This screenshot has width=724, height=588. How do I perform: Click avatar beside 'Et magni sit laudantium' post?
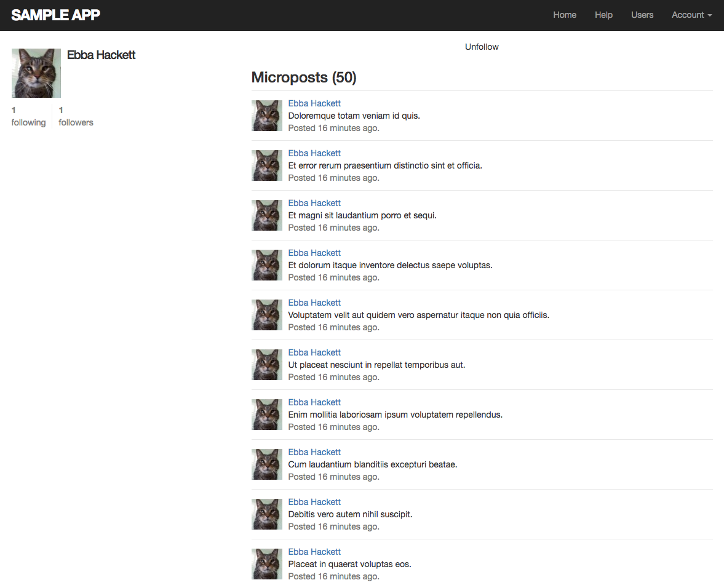tap(267, 215)
